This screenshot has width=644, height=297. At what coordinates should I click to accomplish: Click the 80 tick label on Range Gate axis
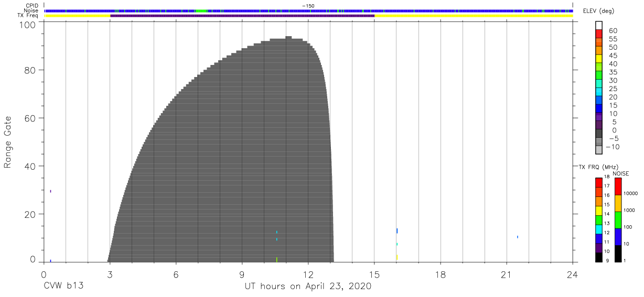tap(31, 70)
